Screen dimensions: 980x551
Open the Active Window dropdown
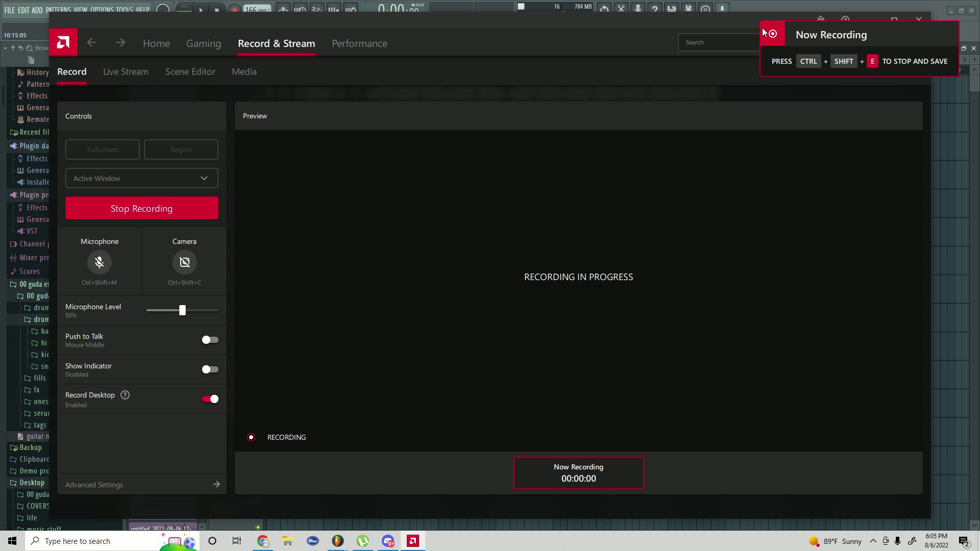[141, 178]
